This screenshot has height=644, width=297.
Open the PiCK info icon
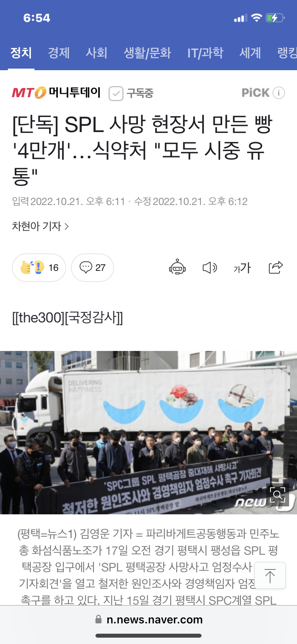point(279,93)
